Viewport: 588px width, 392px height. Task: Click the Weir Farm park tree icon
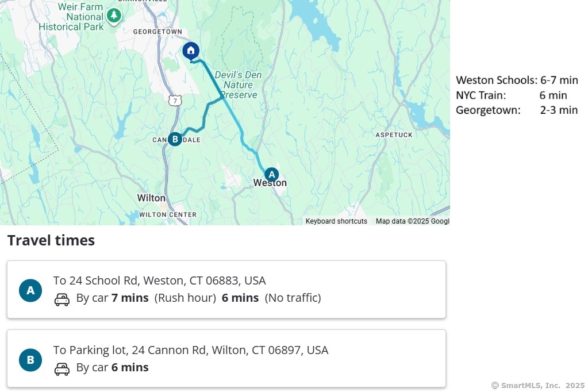click(114, 15)
